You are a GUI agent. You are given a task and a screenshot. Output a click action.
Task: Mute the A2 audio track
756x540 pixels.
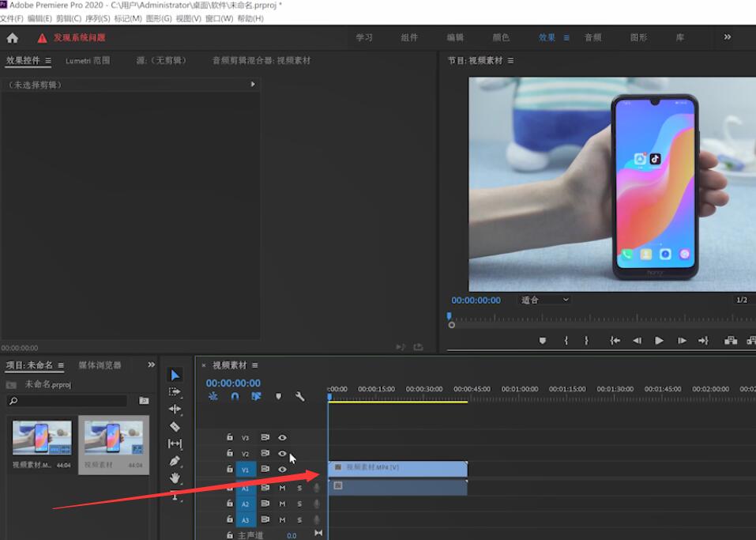tap(282, 504)
